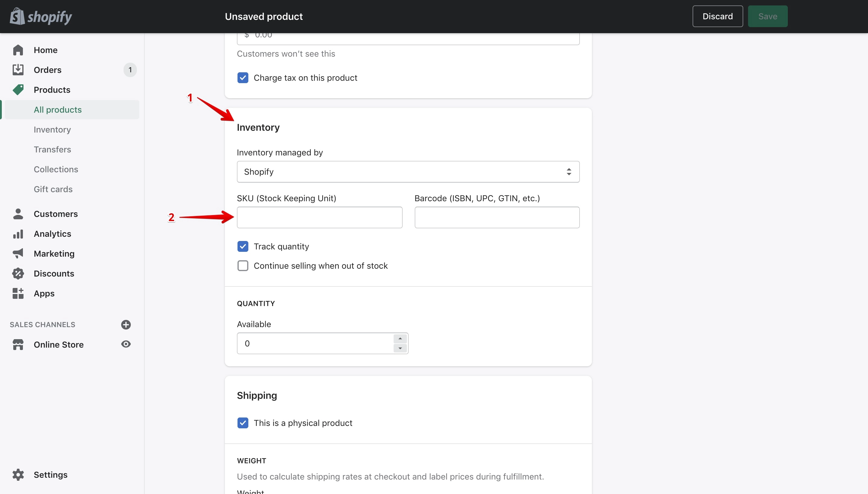Click the QUANTITY subsection label
Image resolution: width=868 pixels, height=494 pixels.
(x=256, y=303)
